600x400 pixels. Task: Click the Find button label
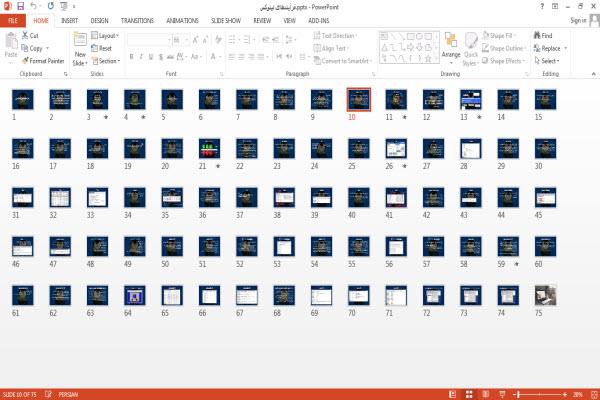point(547,36)
